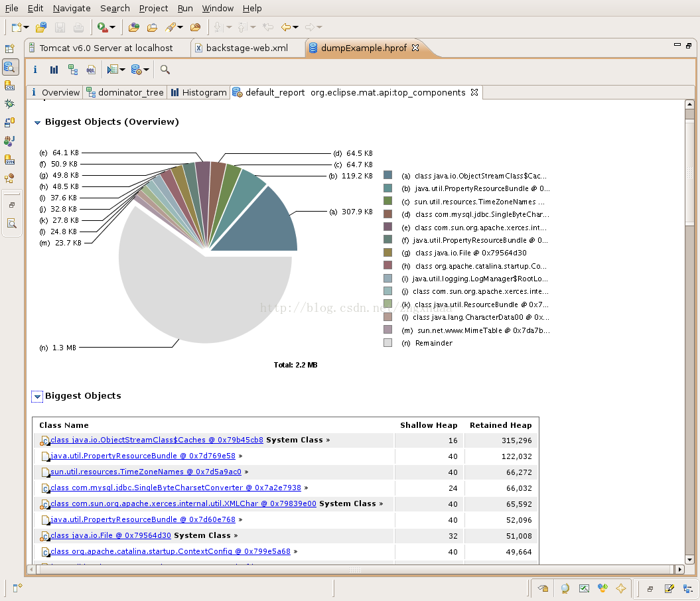
Task: Switch to SVN repository perspective icon
Action: pyautogui.click(x=10, y=160)
